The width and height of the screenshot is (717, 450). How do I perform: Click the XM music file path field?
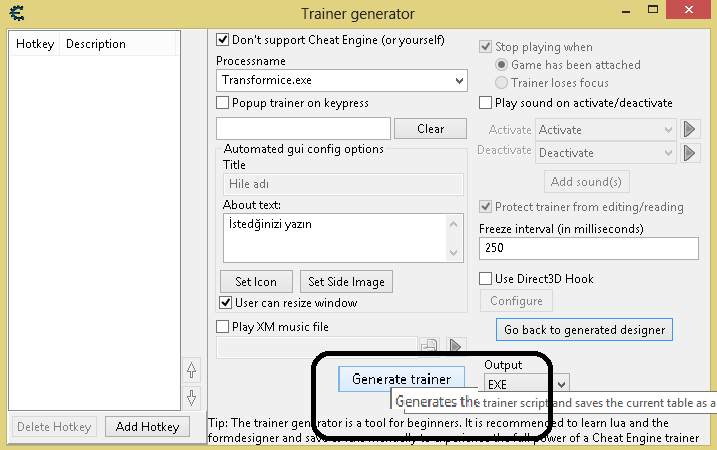point(316,348)
